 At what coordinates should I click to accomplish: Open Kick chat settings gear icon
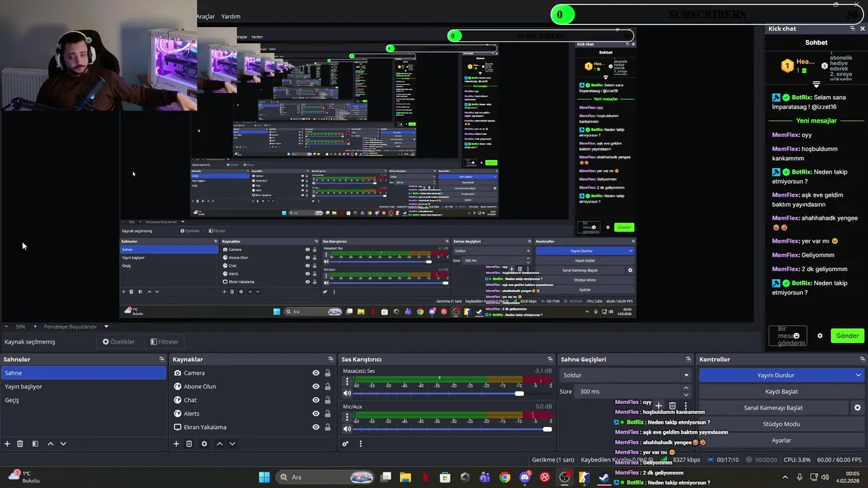point(820,335)
